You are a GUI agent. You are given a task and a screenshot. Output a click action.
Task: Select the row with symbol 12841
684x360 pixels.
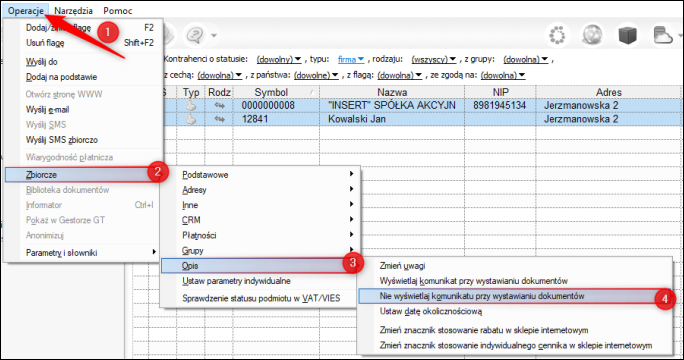[x=255, y=119]
